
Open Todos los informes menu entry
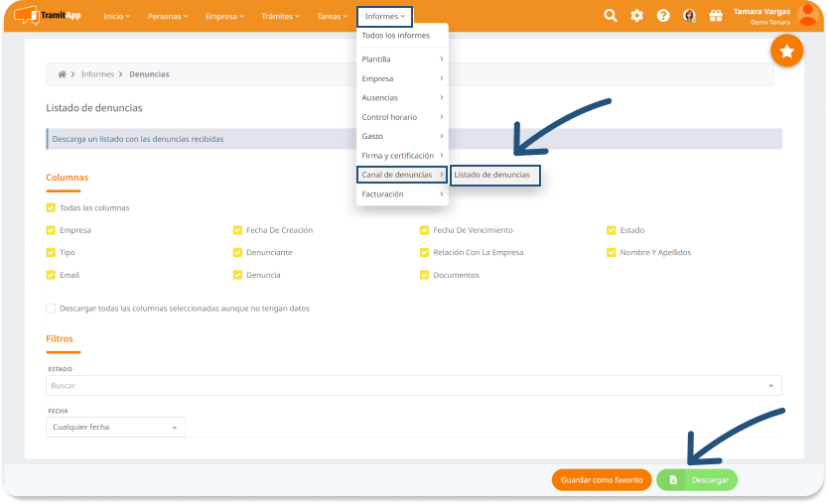point(396,36)
